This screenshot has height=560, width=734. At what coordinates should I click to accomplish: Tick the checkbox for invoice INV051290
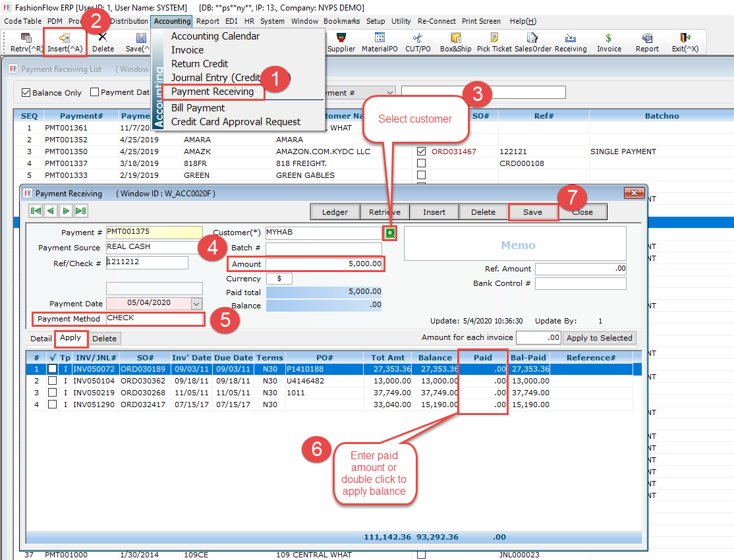click(53, 405)
